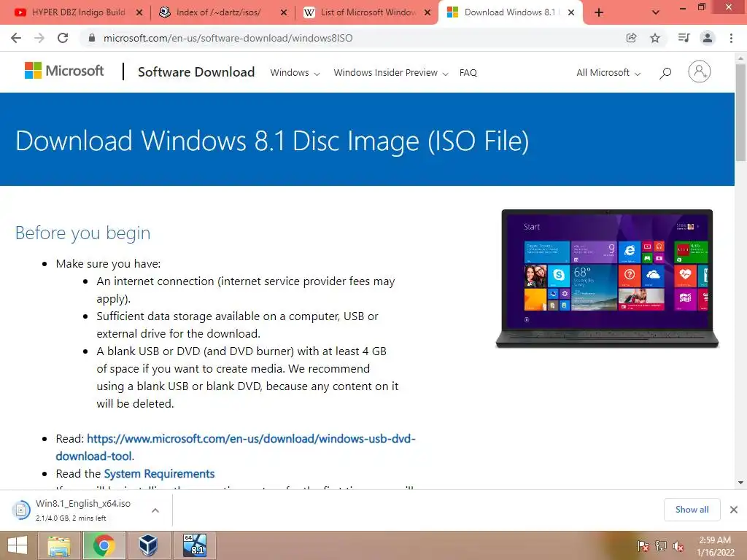Close the Index of /~dartz/isos/ tab
This screenshot has width=747, height=560.
[284, 13]
